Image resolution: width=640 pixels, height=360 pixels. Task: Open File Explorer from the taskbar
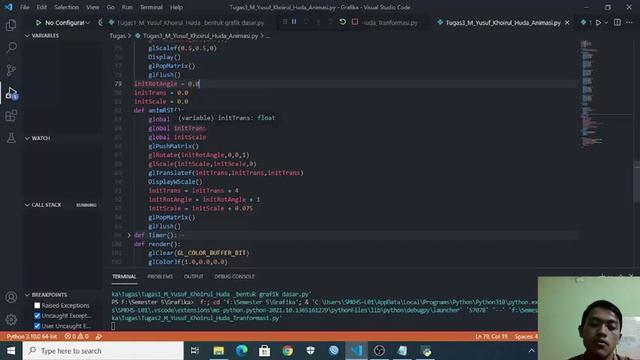(x=218, y=351)
